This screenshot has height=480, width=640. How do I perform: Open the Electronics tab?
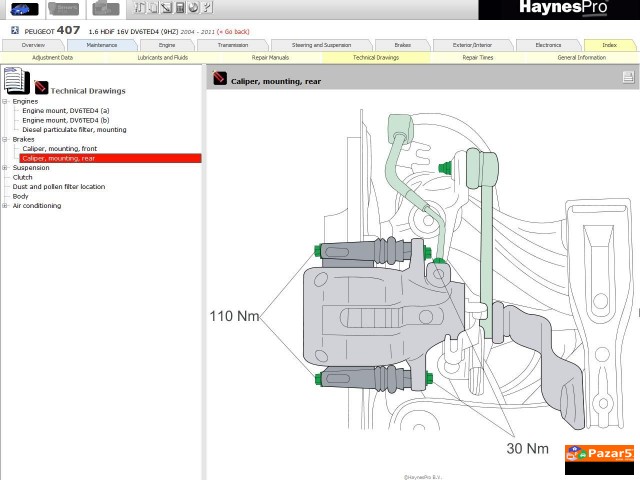[x=548, y=45]
